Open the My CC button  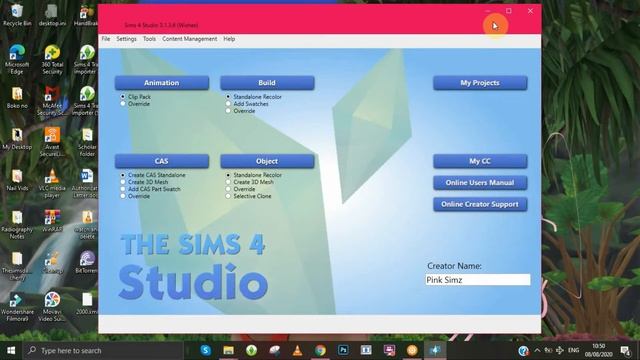[x=480, y=161]
